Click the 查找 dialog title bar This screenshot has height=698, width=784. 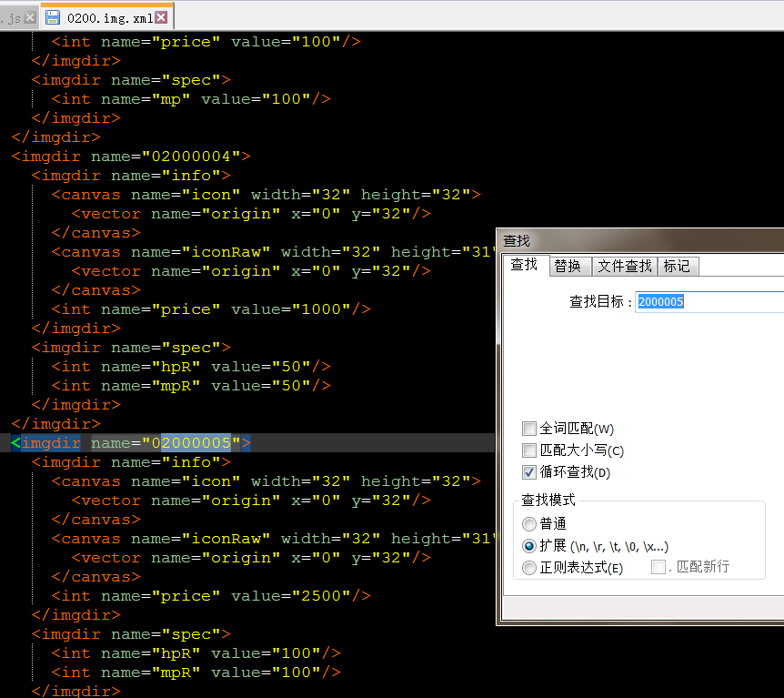(641, 240)
